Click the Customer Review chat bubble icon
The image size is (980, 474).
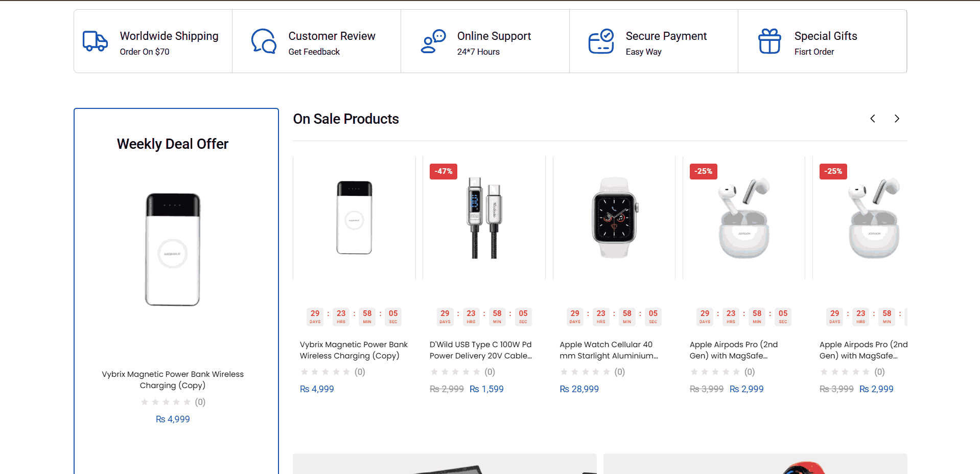click(264, 41)
